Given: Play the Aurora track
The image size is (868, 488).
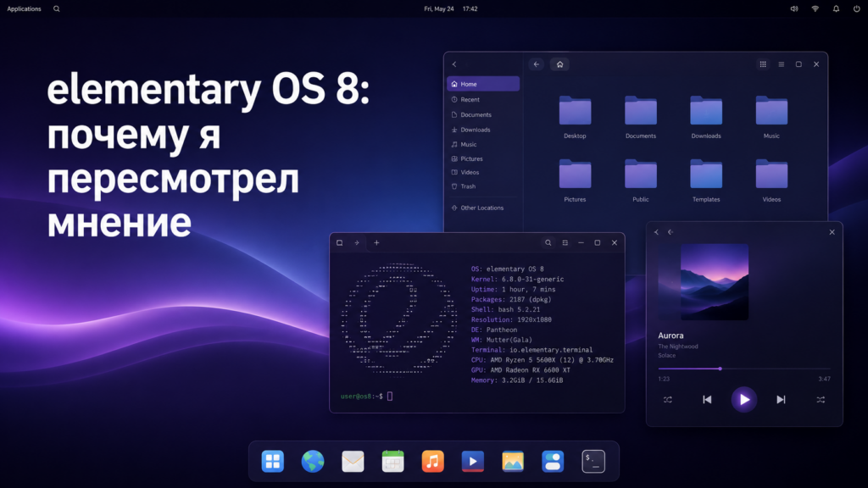Looking at the screenshot, I should [744, 400].
